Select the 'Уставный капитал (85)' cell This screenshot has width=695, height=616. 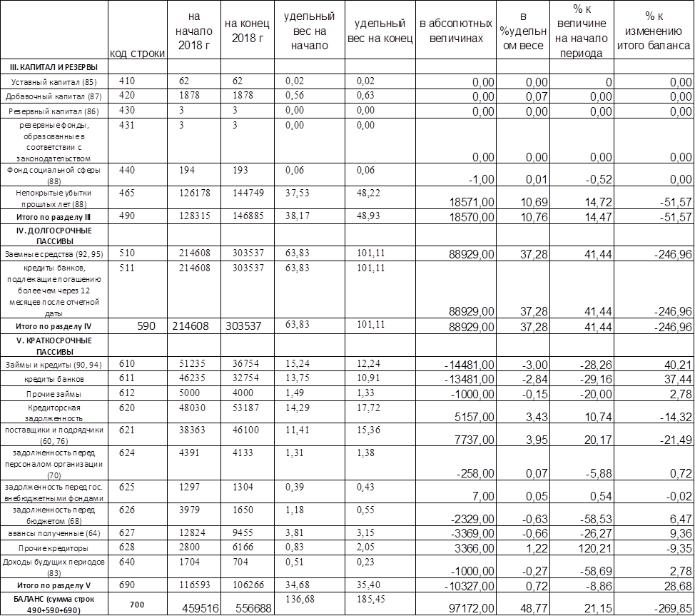(x=54, y=81)
